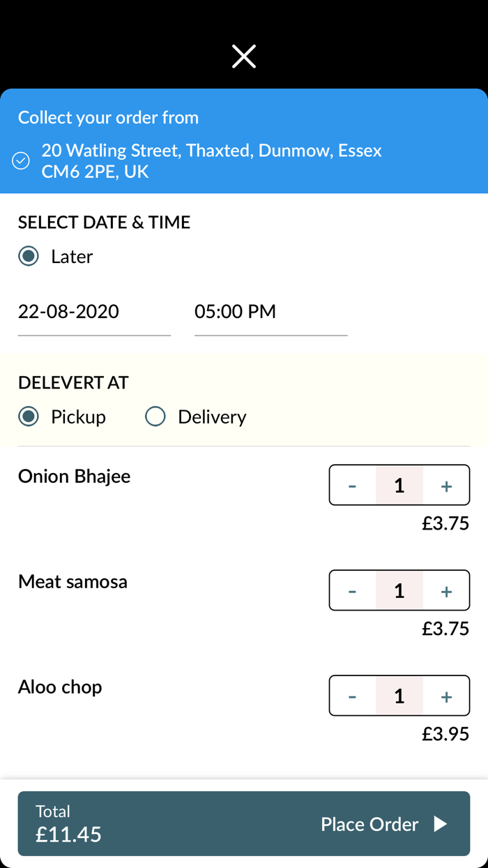Click the Meat samosa quantity number

click(399, 591)
